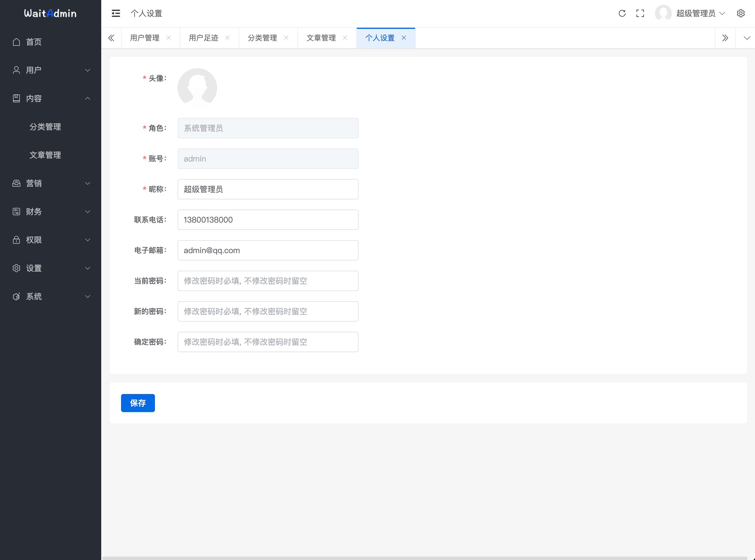Expand the 用户 sidebar menu
The height and width of the screenshot is (560, 755).
(x=51, y=70)
